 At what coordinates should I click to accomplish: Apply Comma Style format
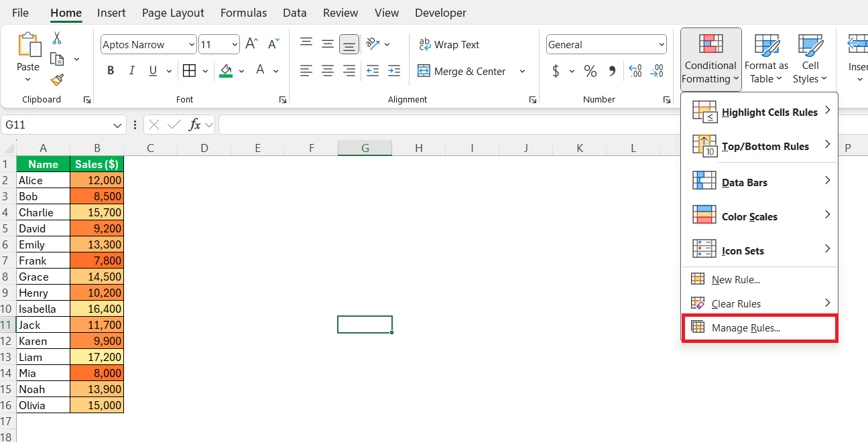612,71
